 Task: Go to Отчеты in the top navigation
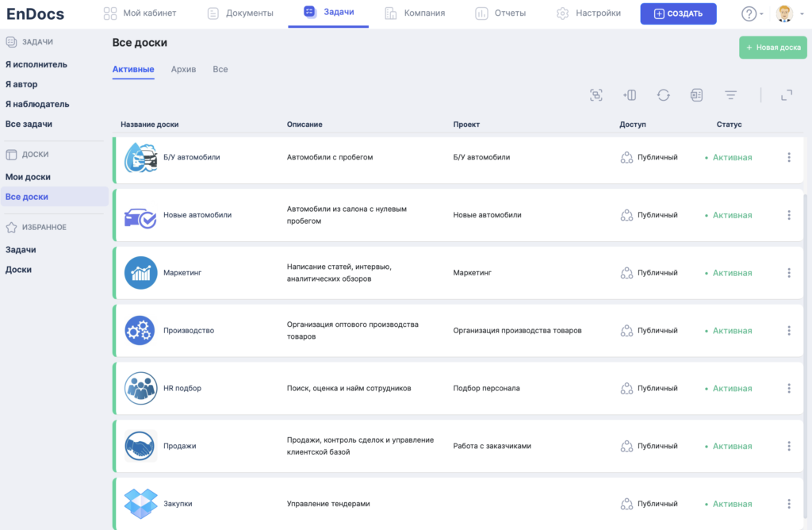pyautogui.click(x=502, y=13)
